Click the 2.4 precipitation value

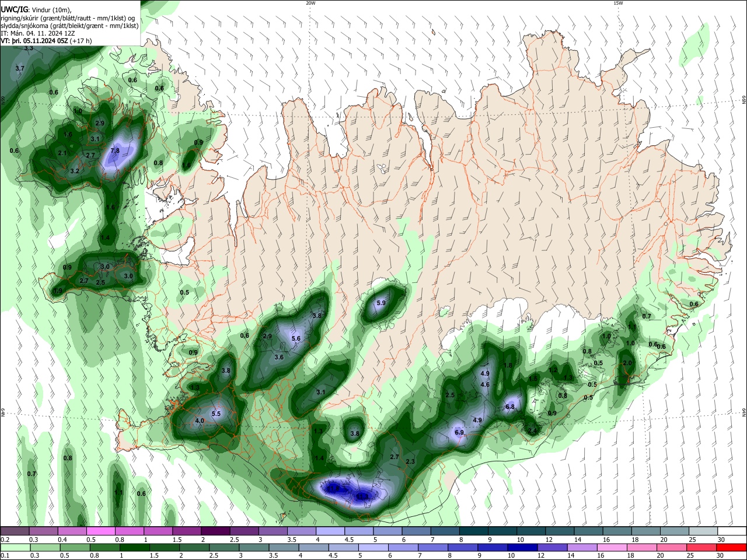(532, 431)
